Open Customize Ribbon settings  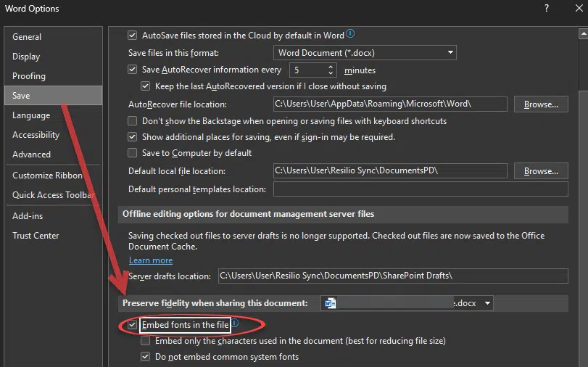click(x=53, y=176)
